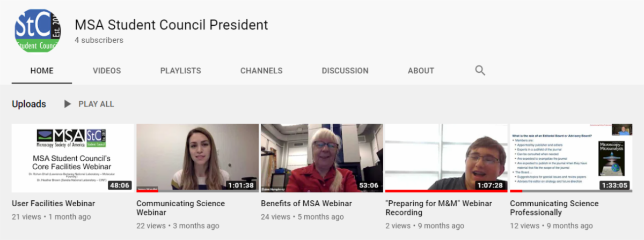
Task: Open Communicating Science Webinar thumbnail
Action: 197,158
